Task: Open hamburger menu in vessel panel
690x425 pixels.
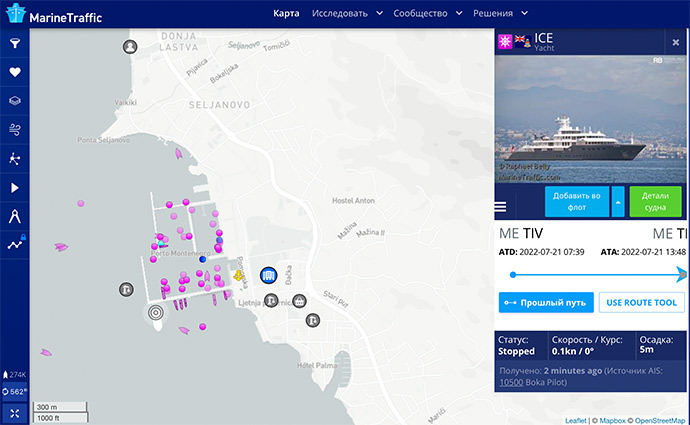Action: (x=501, y=207)
